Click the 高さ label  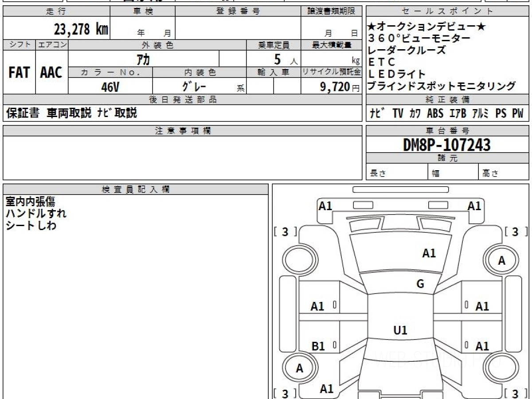click(490, 173)
